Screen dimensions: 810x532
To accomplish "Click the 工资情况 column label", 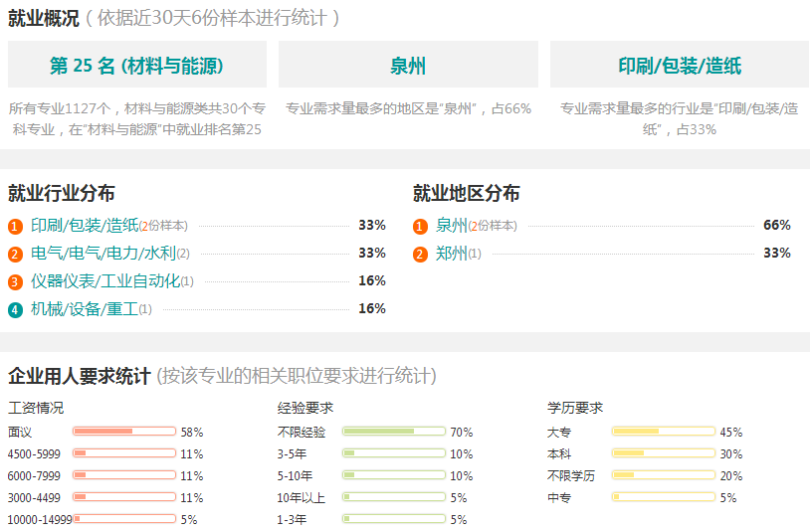I will (36, 408).
